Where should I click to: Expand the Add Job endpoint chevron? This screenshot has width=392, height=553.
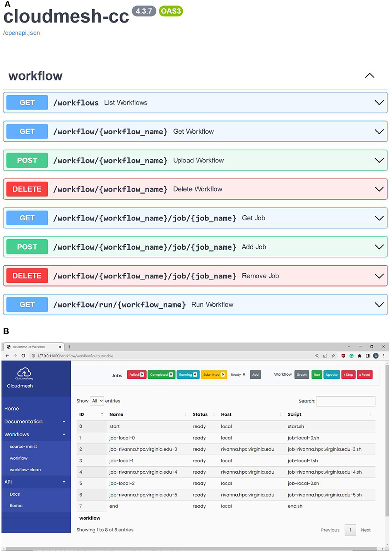coord(379,247)
